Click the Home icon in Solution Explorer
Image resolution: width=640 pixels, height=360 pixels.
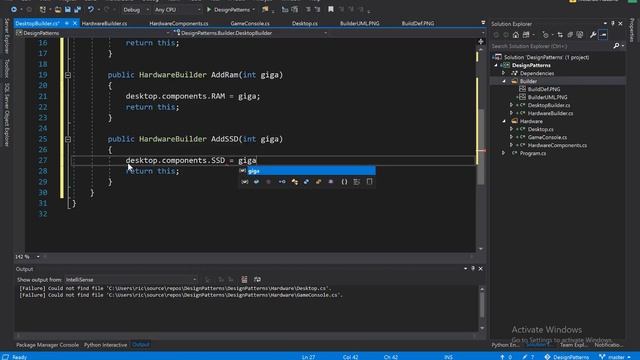516,35
